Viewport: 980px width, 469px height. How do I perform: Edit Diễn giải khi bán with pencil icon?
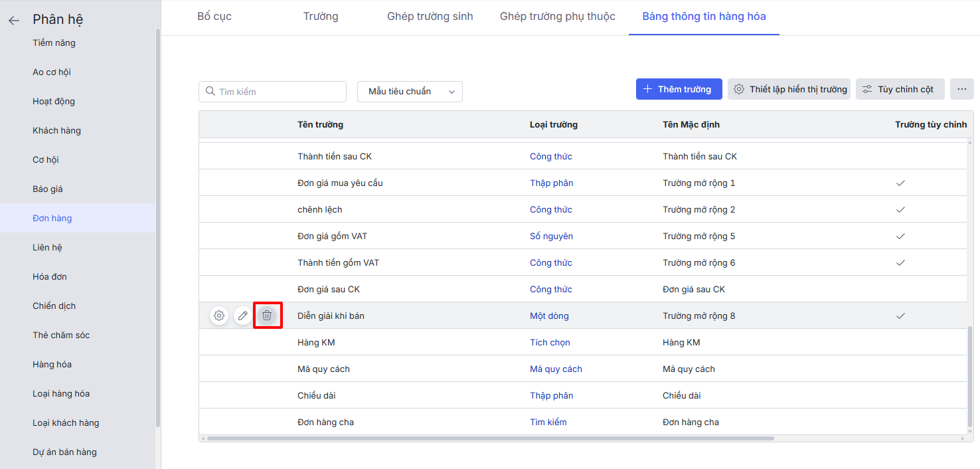243,316
